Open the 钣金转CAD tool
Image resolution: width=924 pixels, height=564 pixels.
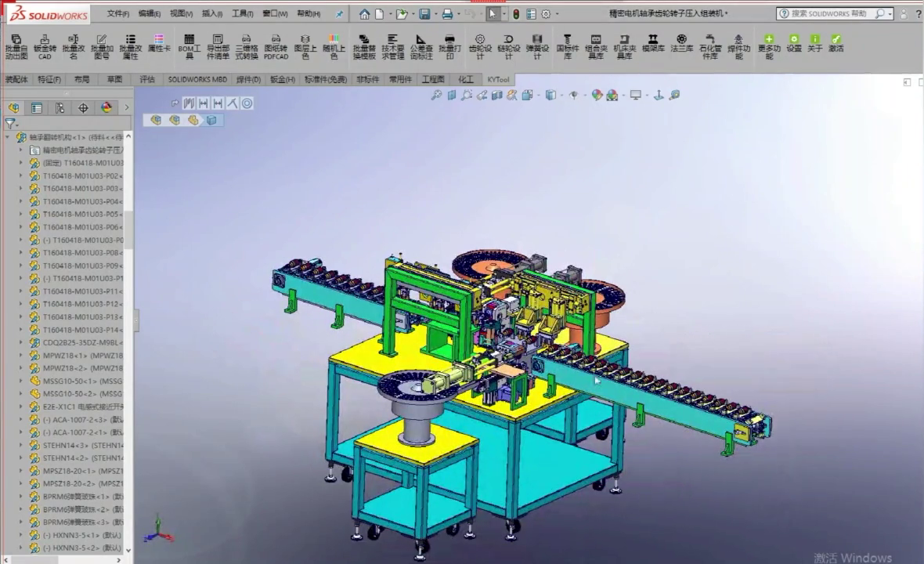point(45,46)
